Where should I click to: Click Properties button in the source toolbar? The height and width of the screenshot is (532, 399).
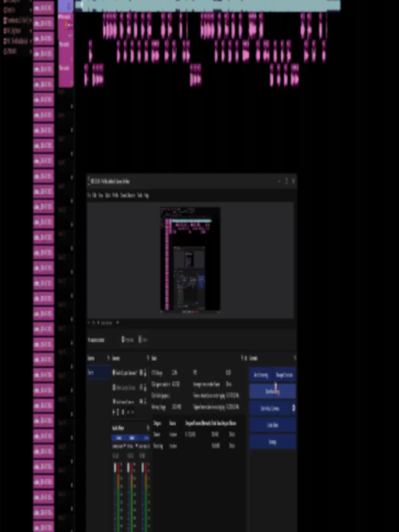pos(128,340)
